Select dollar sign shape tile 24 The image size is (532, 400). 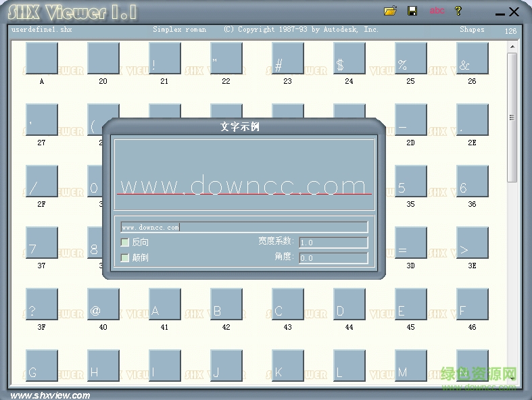pyautogui.click(x=349, y=58)
